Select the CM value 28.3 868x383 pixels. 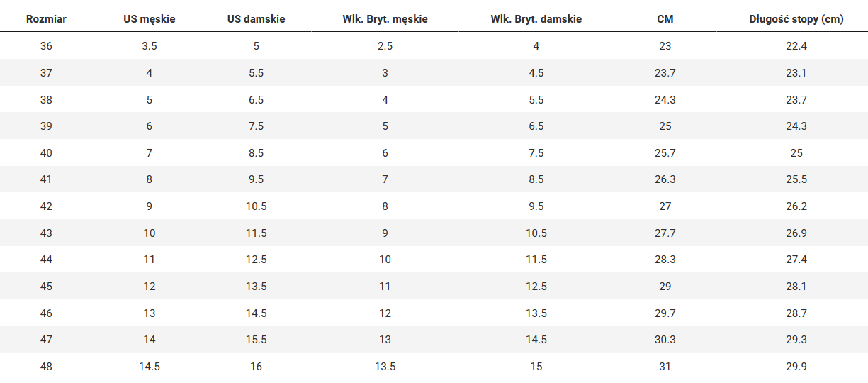[665, 260]
